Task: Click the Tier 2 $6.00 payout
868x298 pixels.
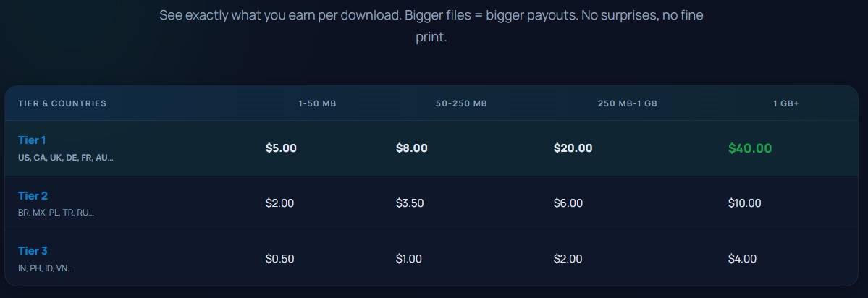Action: coord(568,203)
